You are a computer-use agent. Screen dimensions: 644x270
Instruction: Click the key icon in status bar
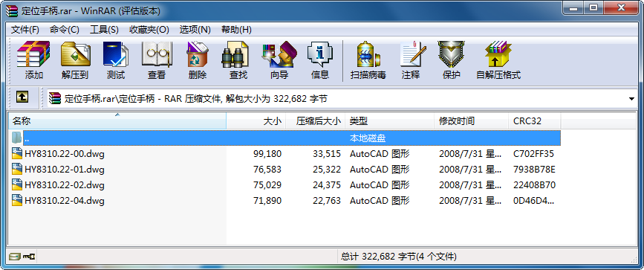[29, 257]
